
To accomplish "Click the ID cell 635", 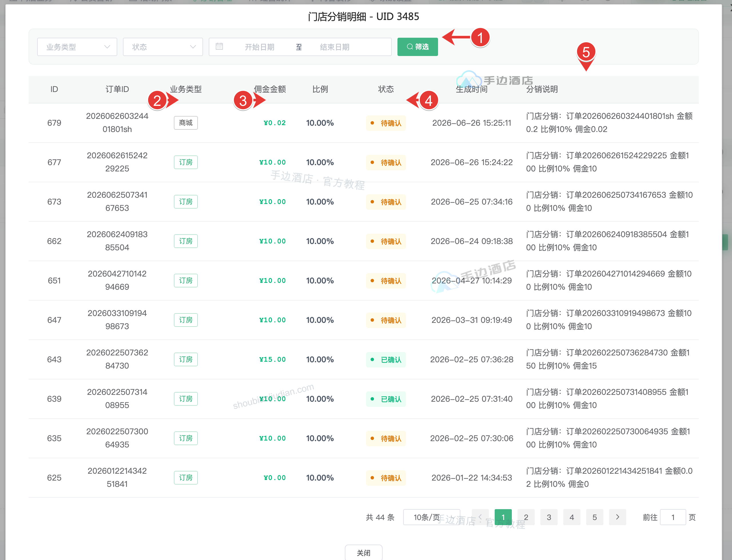I will point(54,438).
